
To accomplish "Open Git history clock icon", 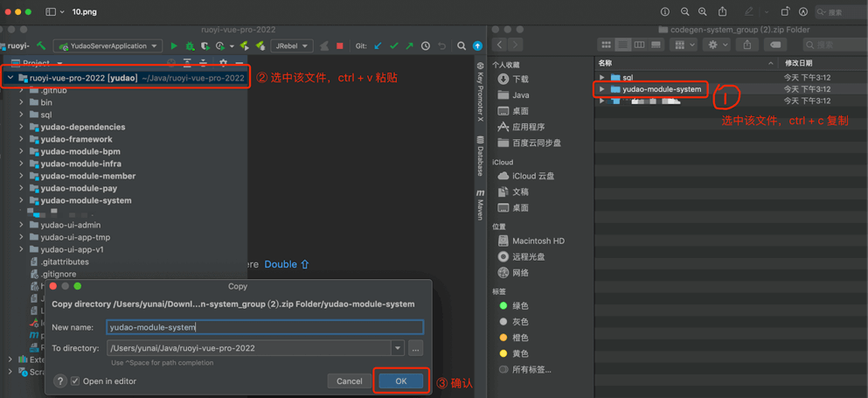I will pyautogui.click(x=426, y=46).
